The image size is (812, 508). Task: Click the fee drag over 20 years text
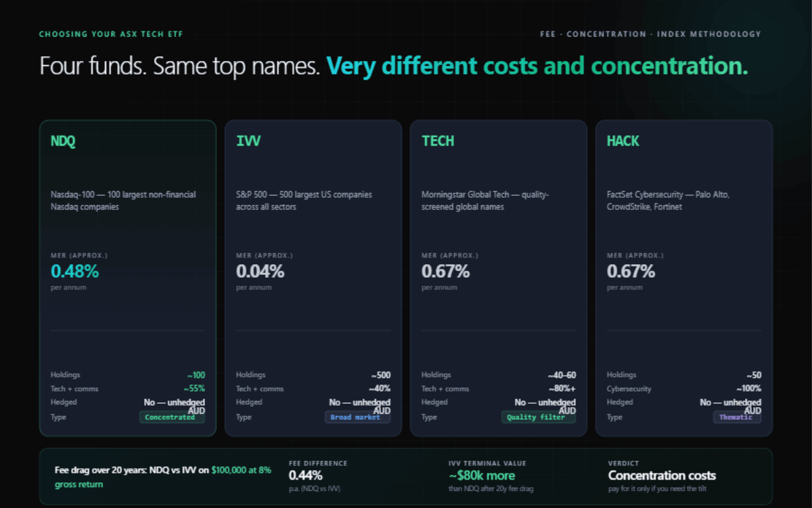coord(163,477)
